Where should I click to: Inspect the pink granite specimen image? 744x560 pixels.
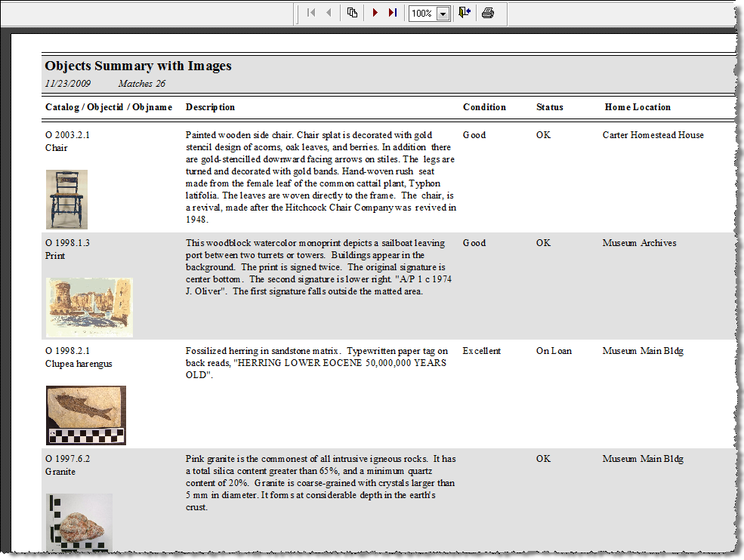coord(79,521)
